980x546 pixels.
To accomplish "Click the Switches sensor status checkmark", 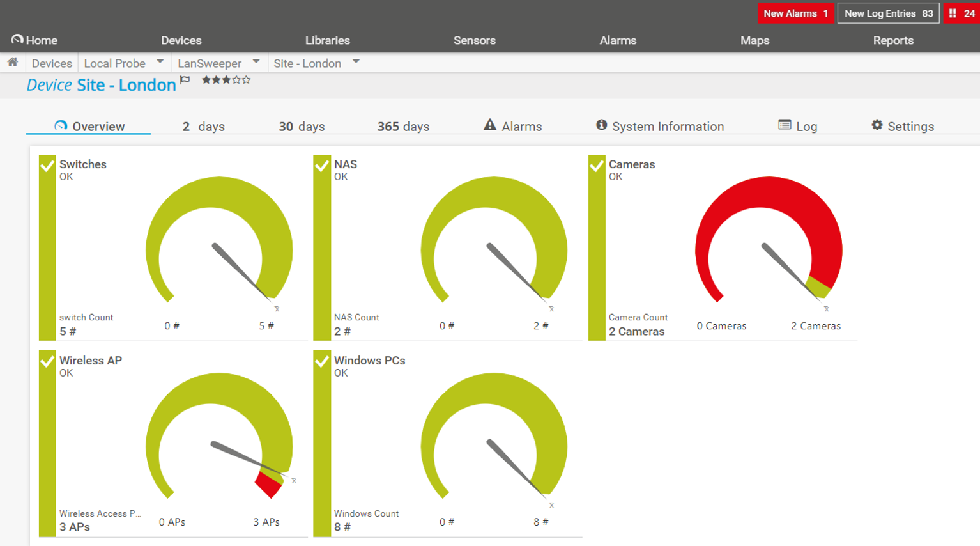I will (47, 166).
